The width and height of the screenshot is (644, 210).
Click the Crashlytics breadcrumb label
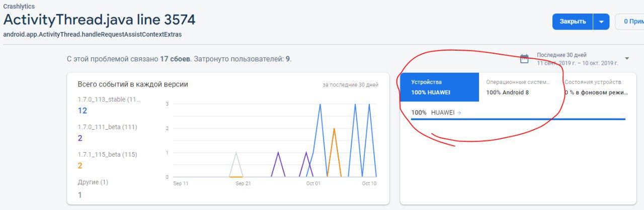point(19,7)
